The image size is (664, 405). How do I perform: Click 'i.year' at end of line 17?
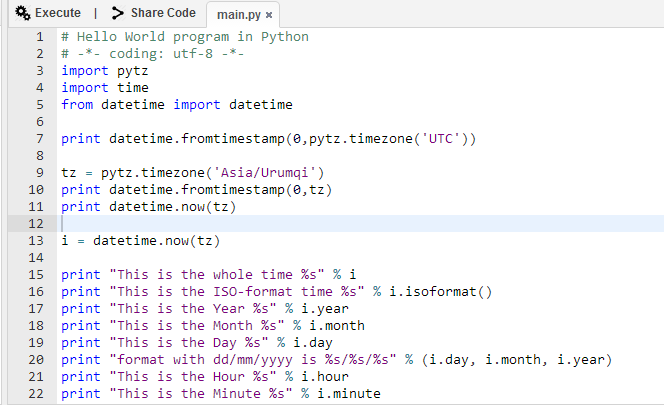[325, 309]
